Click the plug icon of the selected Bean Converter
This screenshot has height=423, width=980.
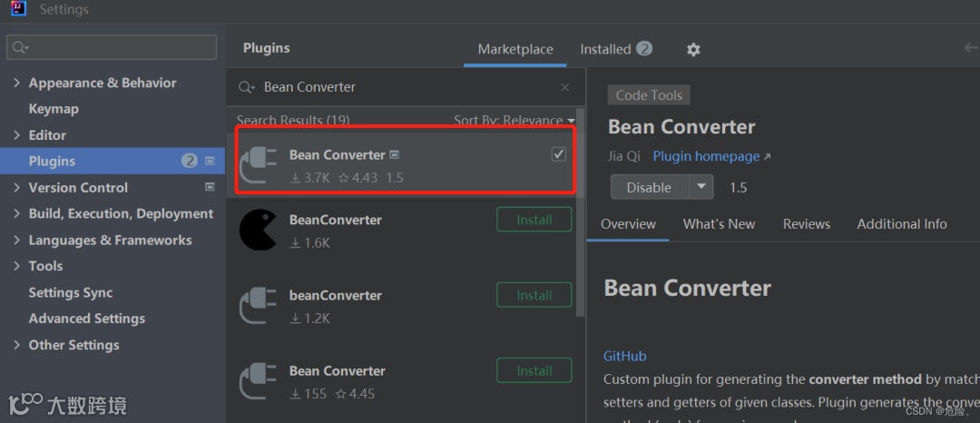pos(258,164)
